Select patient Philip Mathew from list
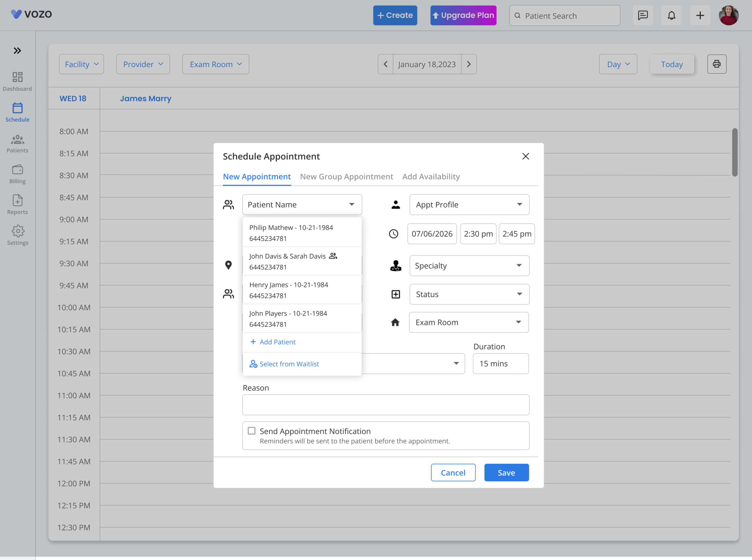 (302, 233)
